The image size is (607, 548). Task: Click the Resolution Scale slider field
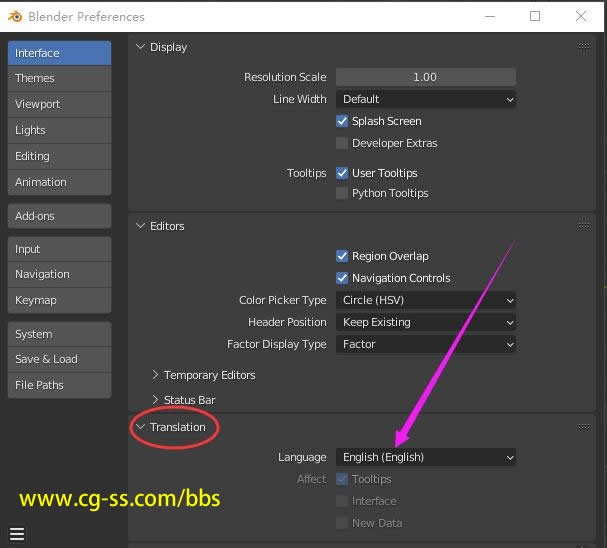pos(426,77)
